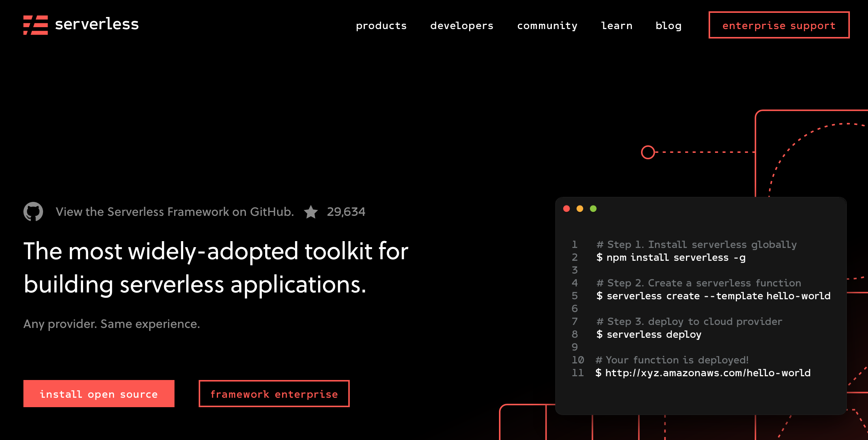Screen dimensions: 868x440
Task: Click the red circle node in diagram
Action: [x=648, y=152]
